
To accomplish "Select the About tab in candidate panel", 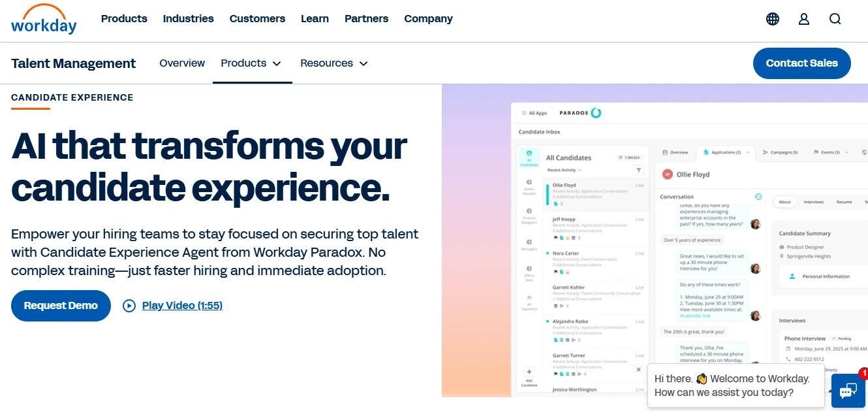I will (784, 202).
